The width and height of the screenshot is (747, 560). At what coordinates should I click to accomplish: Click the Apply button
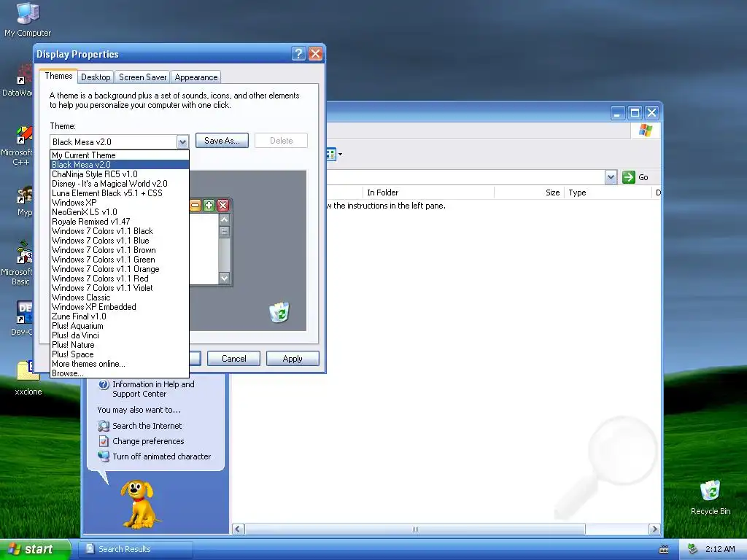coord(293,359)
